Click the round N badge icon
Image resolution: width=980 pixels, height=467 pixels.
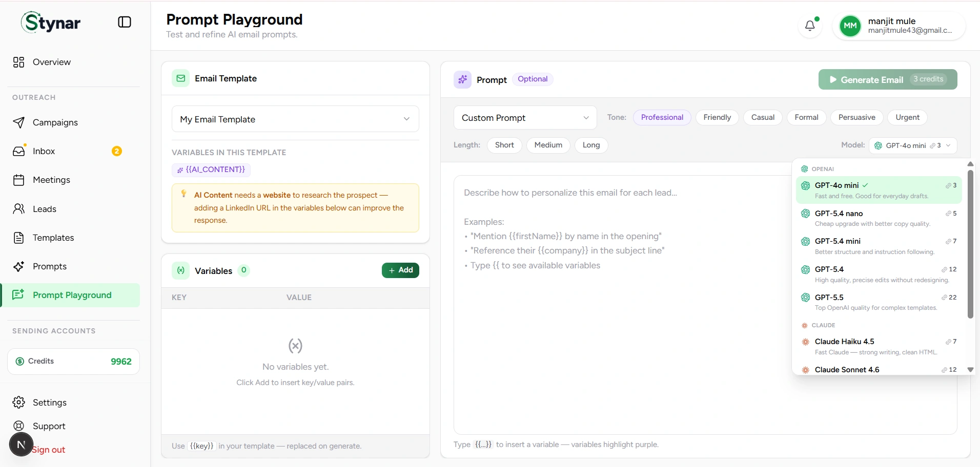tap(21, 444)
